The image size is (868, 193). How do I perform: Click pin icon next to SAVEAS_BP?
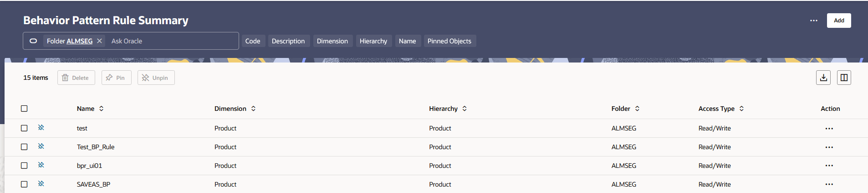(41, 184)
